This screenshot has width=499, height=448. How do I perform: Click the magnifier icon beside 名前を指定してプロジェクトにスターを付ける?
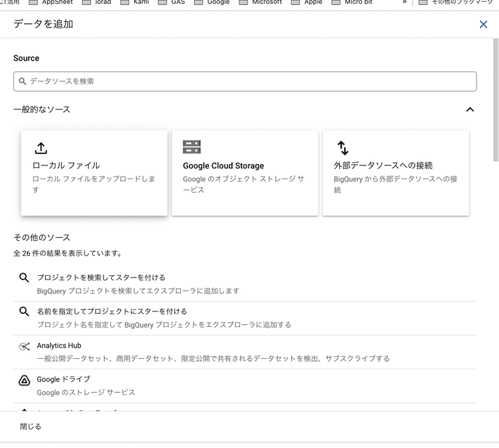[x=24, y=312]
